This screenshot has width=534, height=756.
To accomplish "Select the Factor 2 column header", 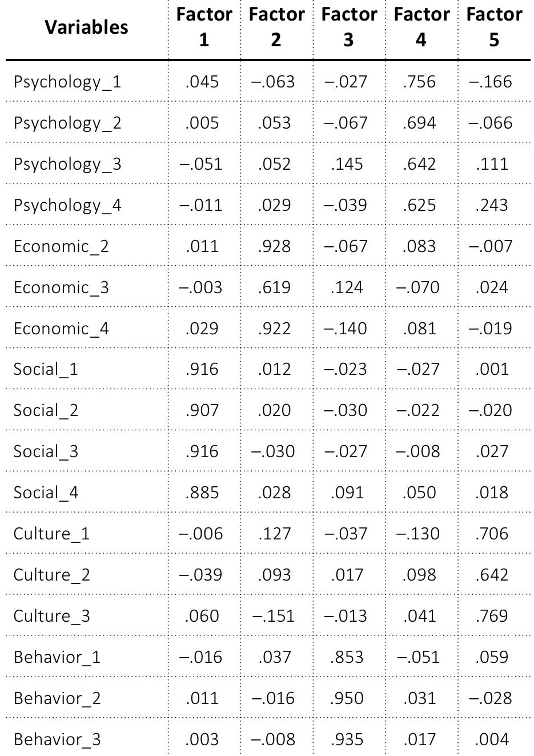I will [276, 27].
